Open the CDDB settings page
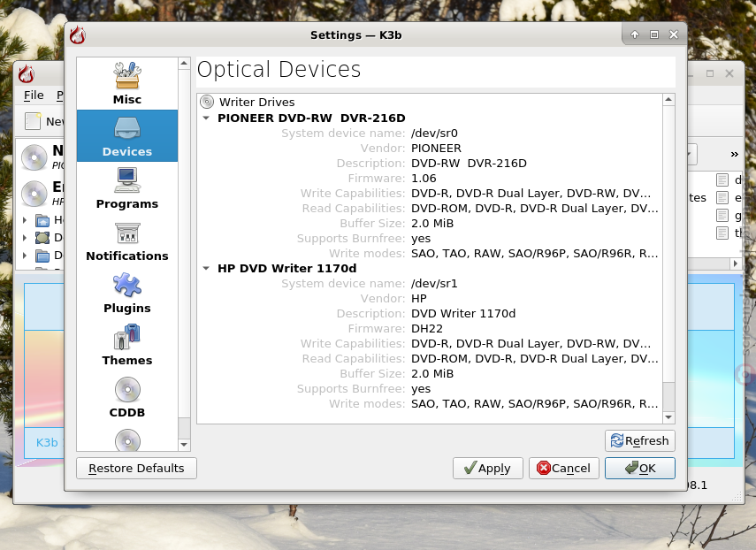This screenshot has height=550, width=756. click(x=126, y=396)
